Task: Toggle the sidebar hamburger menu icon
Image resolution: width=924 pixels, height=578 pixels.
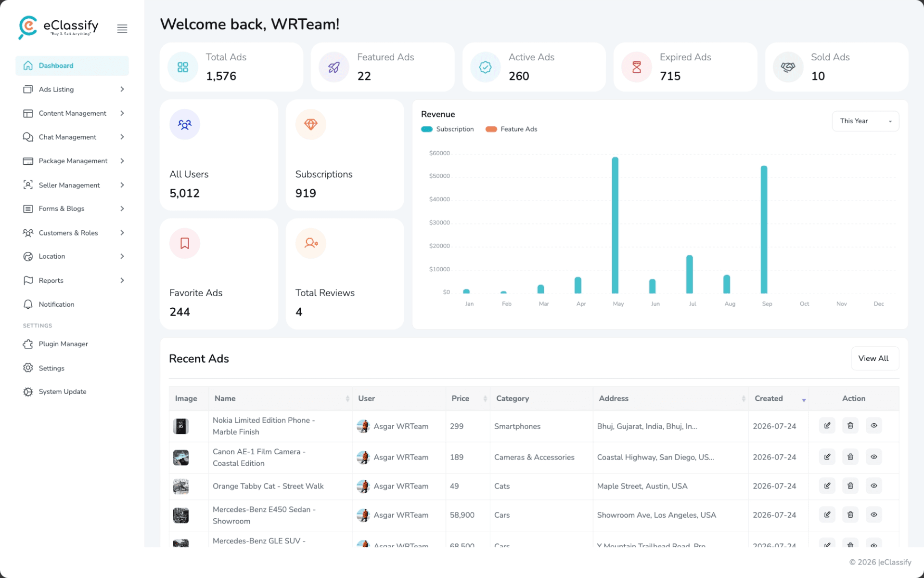Action: pos(122,29)
